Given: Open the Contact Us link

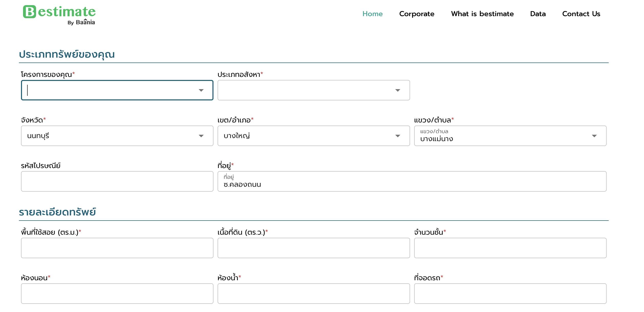Looking at the screenshot, I should tap(581, 14).
